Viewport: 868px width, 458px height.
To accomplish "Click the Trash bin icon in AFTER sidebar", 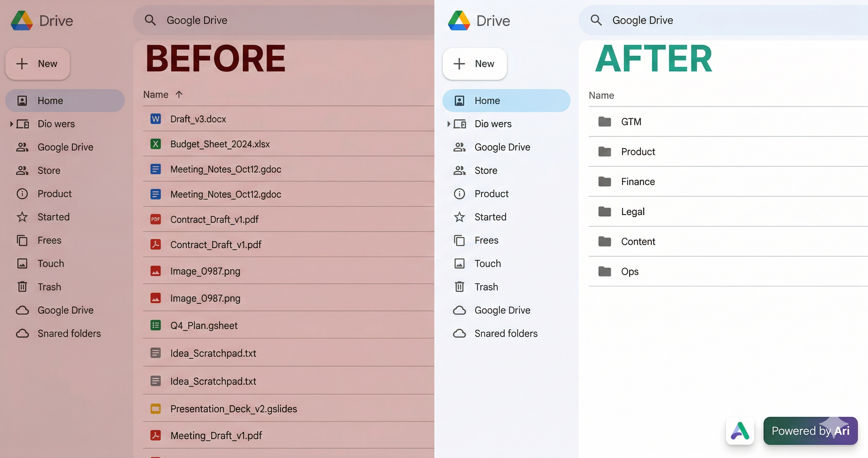I will point(459,287).
